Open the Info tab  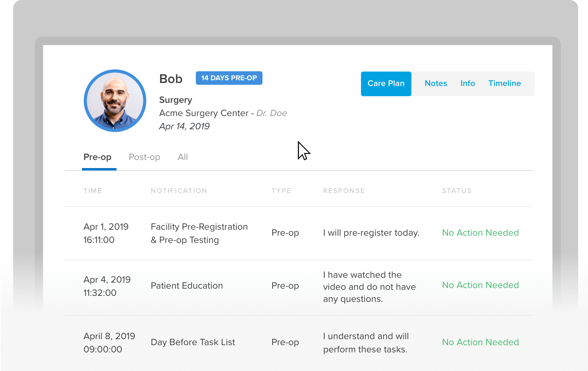(468, 84)
